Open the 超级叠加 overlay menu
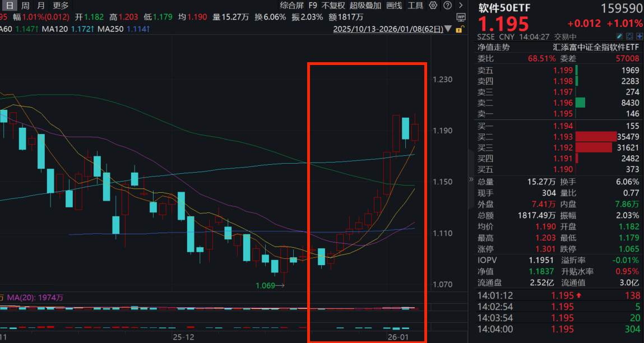The width and height of the screenshot is (644, 343). [x=365, y=6]
